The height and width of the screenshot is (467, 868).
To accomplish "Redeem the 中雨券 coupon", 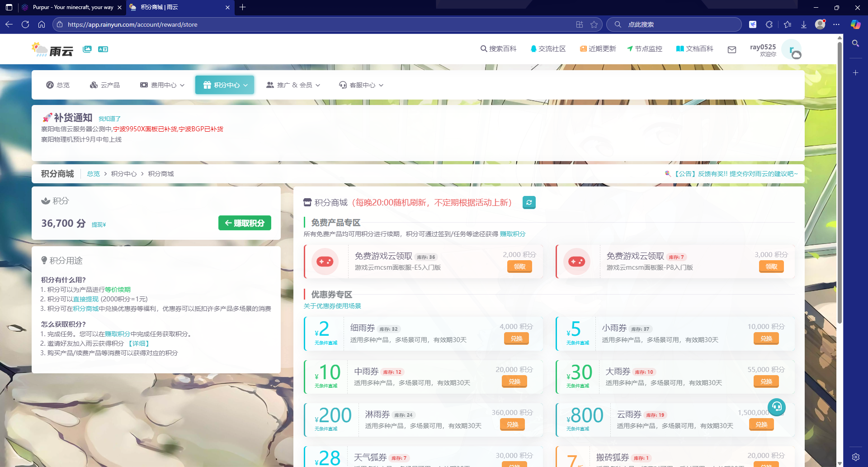I will [x=514, y=381].
